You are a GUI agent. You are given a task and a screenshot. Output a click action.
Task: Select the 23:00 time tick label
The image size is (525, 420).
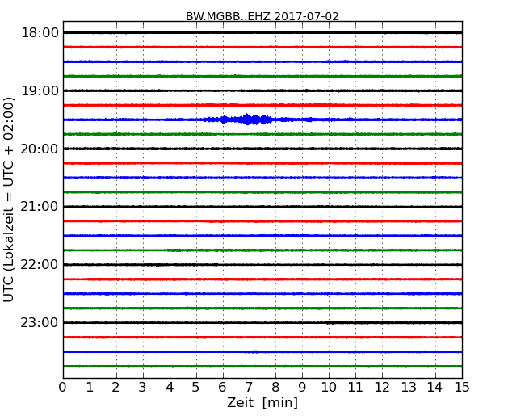tap(40, 322)
